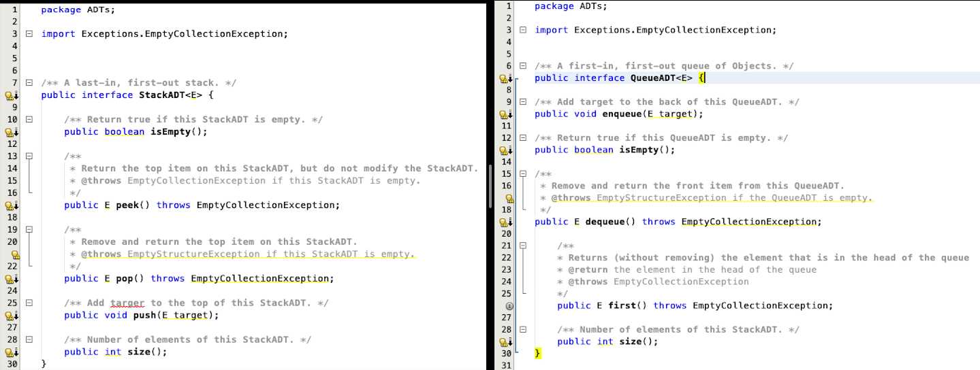
Task: Collapse the peek() Javadoc comment fold
Action: (x=29, y=156)
